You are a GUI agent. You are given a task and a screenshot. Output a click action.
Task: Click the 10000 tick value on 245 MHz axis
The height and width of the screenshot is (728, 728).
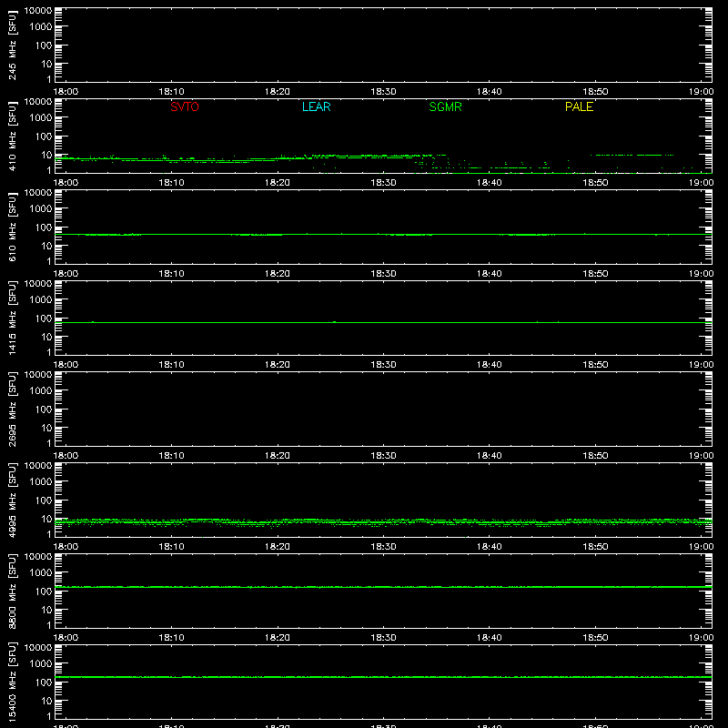pos(38,11)
